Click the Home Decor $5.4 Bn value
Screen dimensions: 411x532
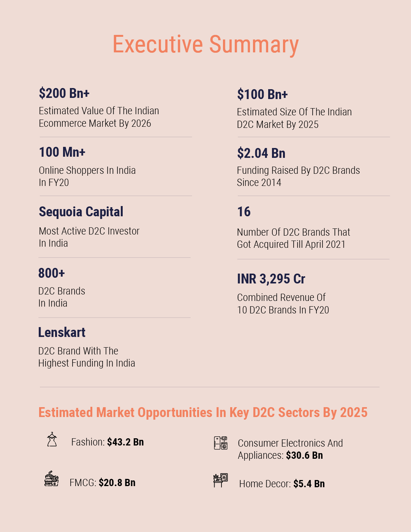click(309, 484)
